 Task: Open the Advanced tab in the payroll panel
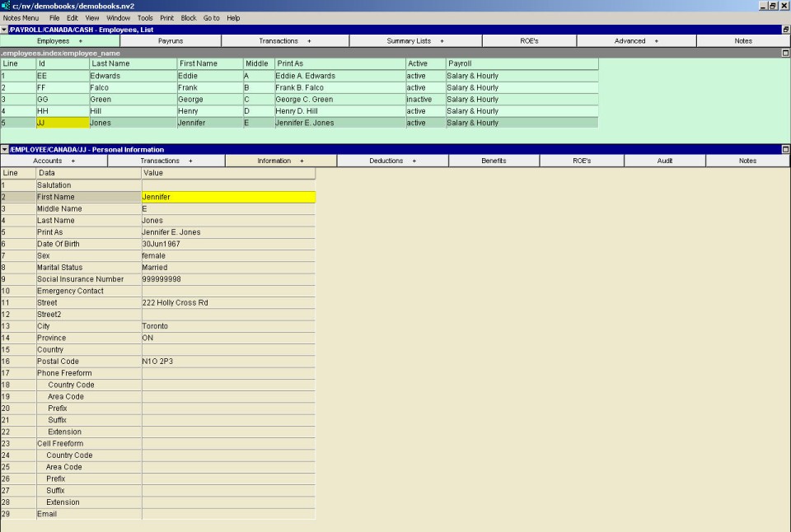pos(635,40)
